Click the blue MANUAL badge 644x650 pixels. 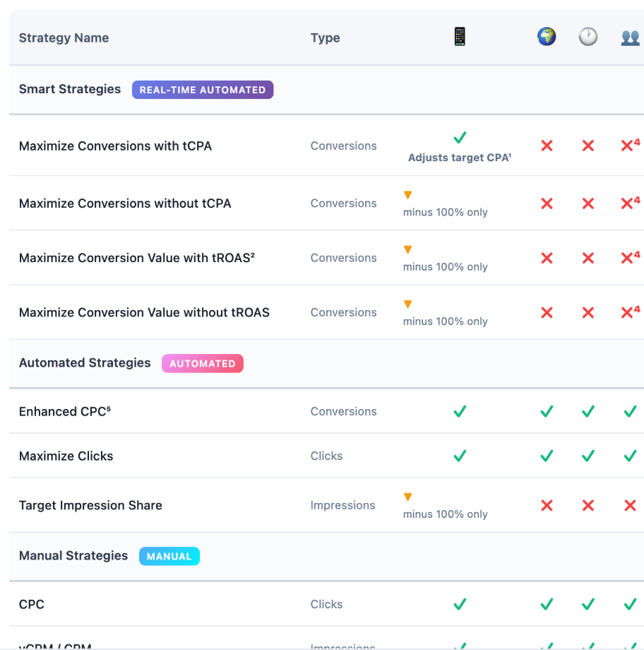pyautogui.click(x=169, y=556)
